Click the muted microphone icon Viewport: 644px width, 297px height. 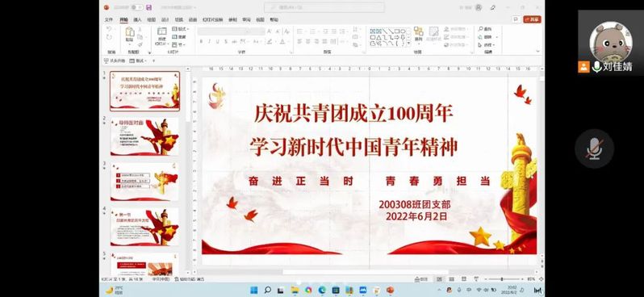(594, 148)
